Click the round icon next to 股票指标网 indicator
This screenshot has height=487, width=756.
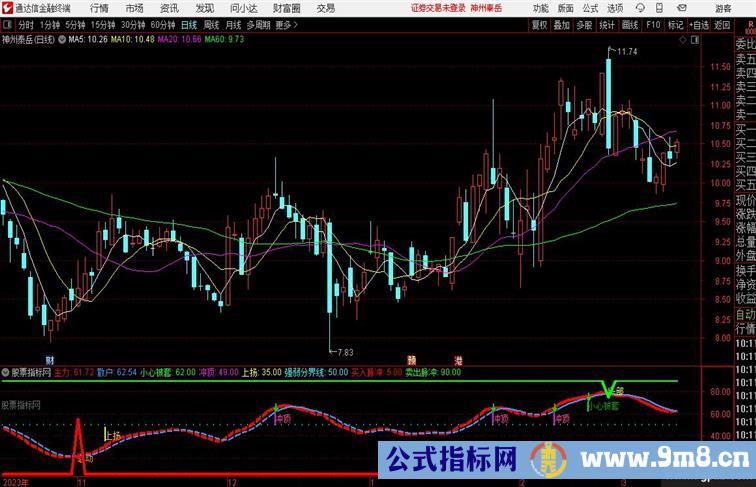pos(5,372)
